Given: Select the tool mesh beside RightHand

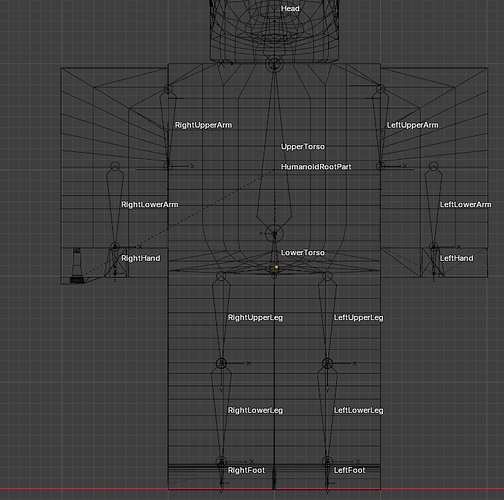Looking at the screenshot, I should [77, 266].
